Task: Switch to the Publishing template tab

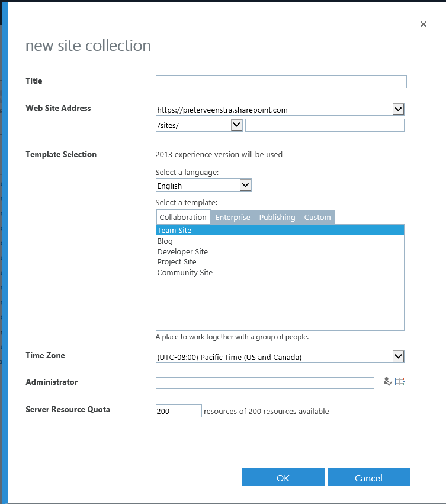Action: [277, 217]
